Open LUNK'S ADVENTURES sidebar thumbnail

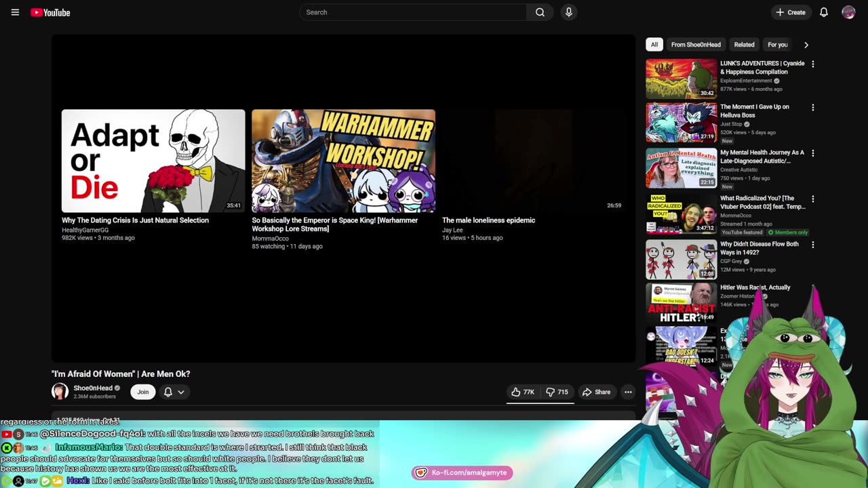pyautogui.click(x=681, y=79)
